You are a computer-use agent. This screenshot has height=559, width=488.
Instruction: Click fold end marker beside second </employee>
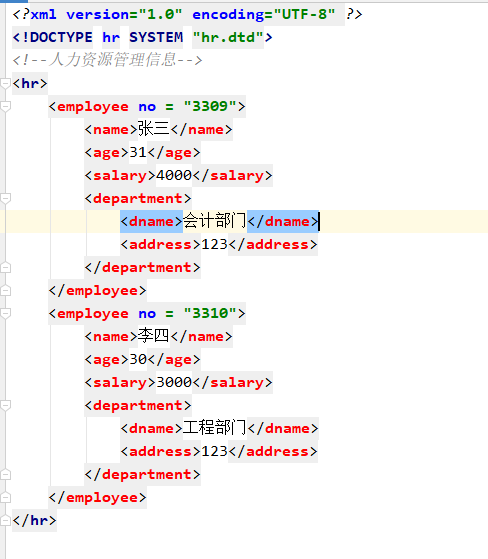(x=5, y=497)
